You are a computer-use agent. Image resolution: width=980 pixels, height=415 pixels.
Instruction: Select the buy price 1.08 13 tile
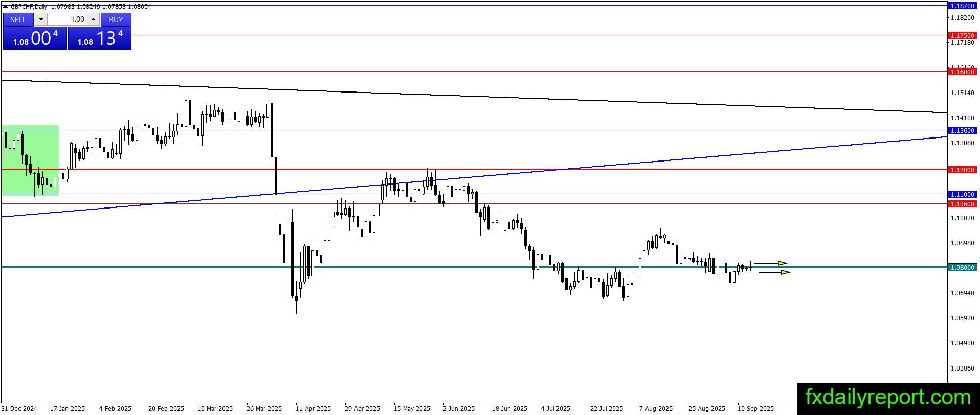coord(100,38)
